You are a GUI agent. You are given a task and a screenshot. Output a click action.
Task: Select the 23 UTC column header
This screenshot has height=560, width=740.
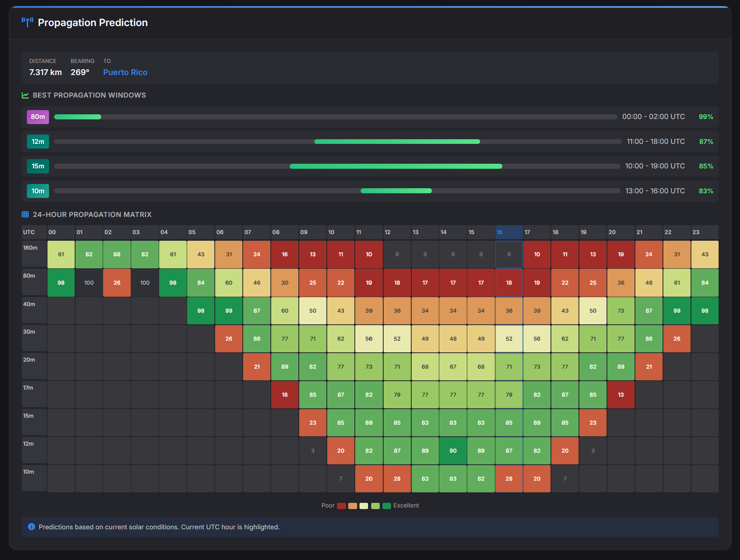point(704,232)
